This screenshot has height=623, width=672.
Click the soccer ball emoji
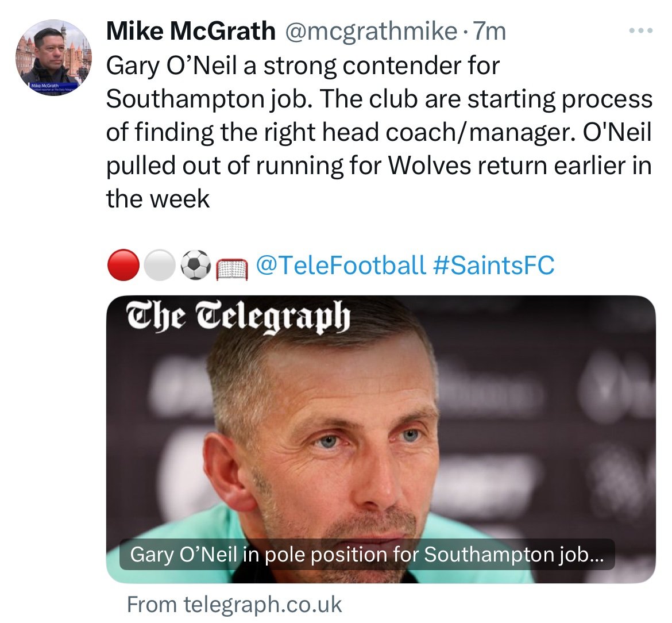[x=195, y=266]
